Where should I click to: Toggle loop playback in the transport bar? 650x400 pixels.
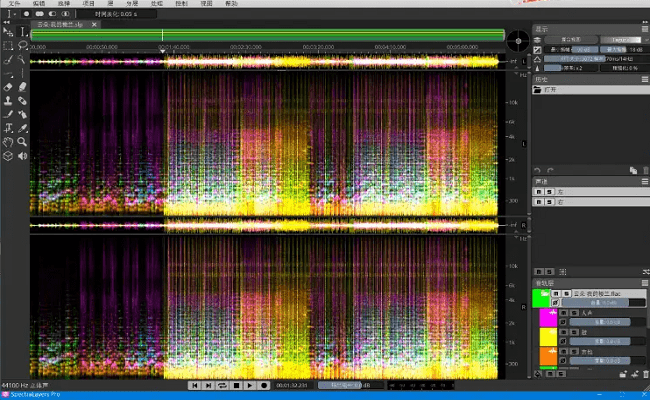tap(222, 385)
